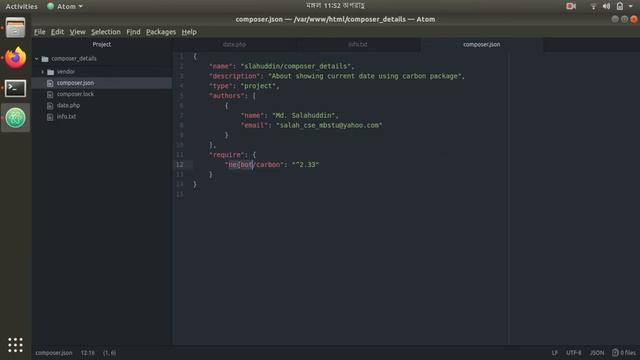Switch to the info.txt tab
Viewport: 640px width, 360px height.
coord(358,44)
